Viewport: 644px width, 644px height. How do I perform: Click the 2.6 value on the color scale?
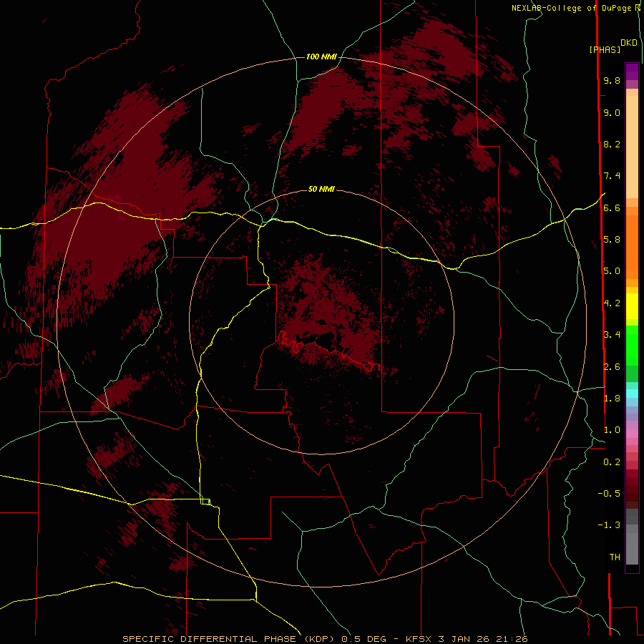click(612, 367)
